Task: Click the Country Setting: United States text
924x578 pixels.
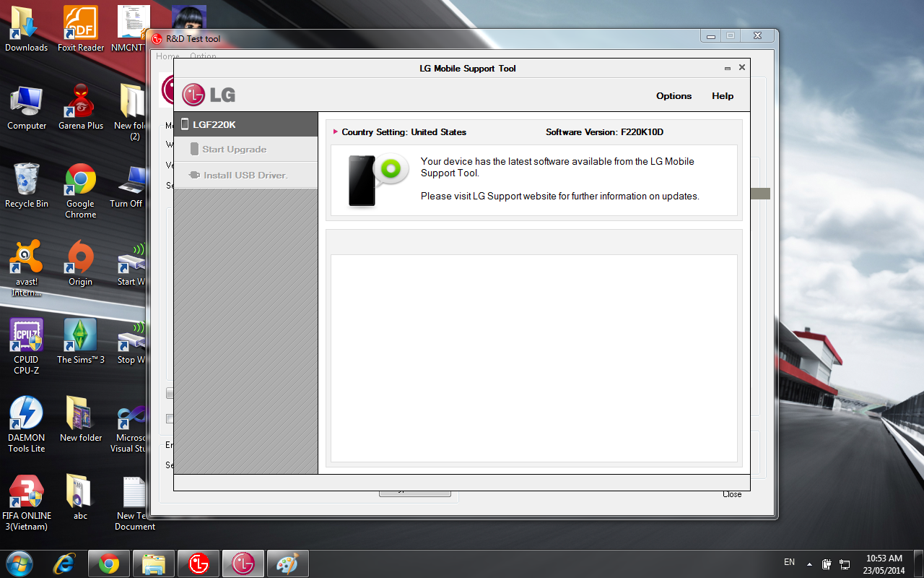Action: click(x=404, y=132)
